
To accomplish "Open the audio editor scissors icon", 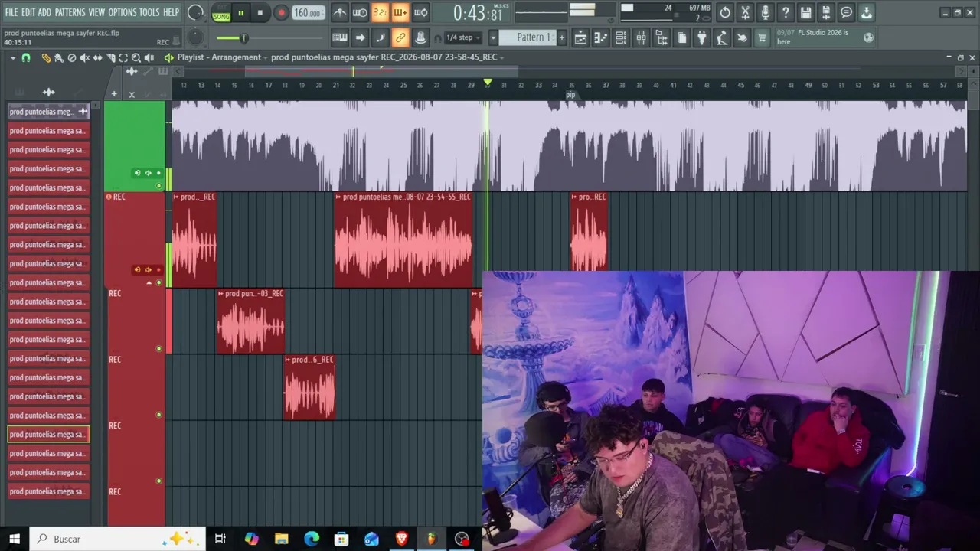I will pyautogui.click(x=745, y=12).
